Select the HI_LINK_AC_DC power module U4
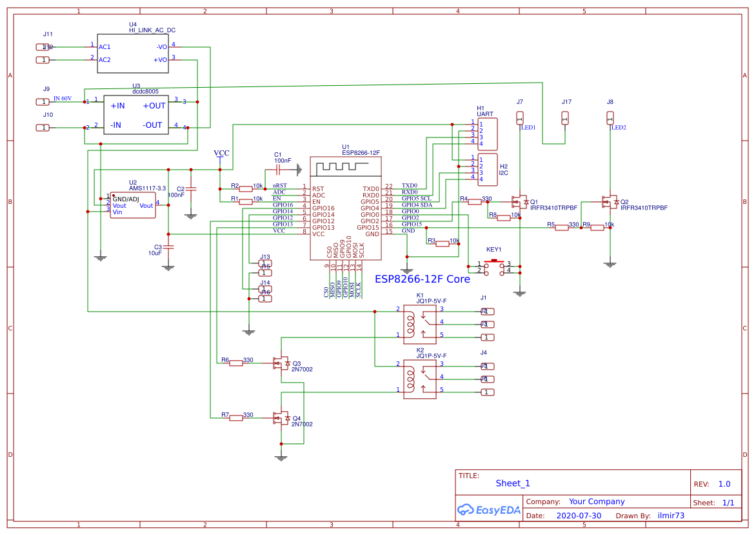This screenshot has height=535, width=756. pos(133,54)
